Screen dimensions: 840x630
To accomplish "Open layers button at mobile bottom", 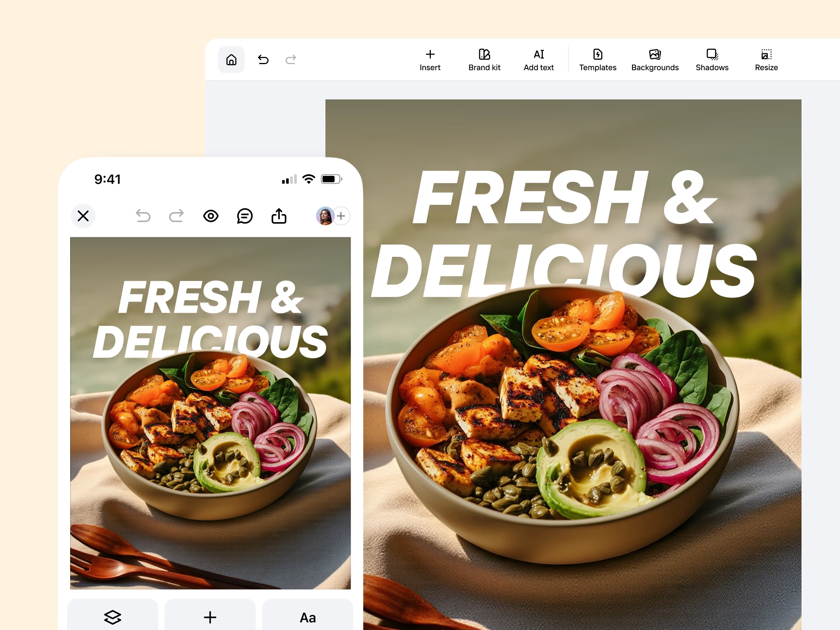I will pos(113,615).
